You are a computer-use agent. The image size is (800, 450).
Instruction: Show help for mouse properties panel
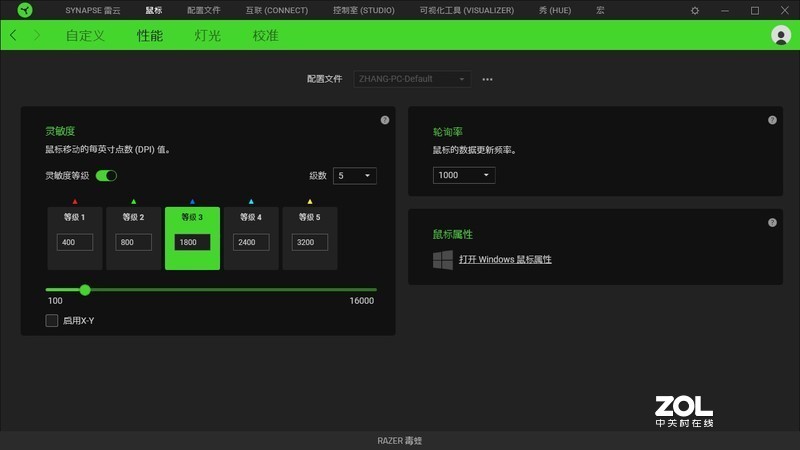(x=772, y=222)
